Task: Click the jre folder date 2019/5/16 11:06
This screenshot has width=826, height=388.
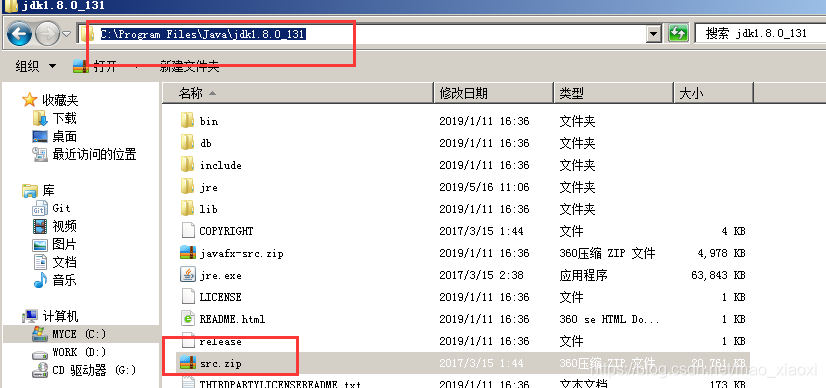Action: [484, 187]
